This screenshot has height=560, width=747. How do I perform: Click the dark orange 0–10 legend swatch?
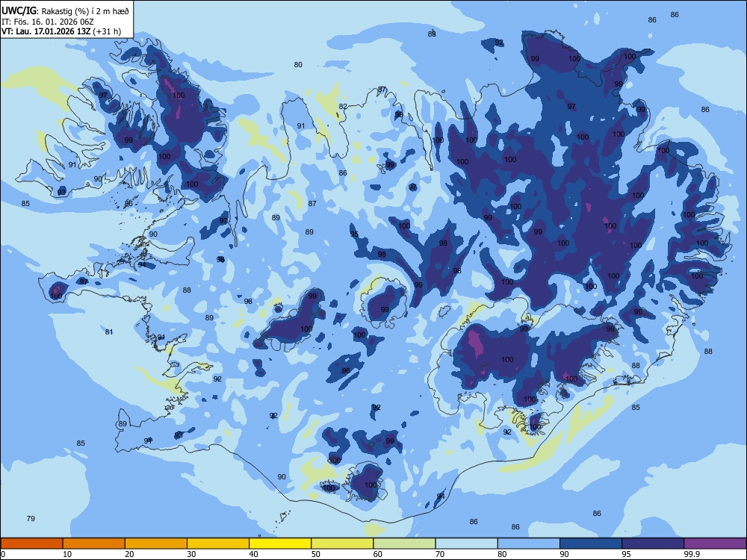31,544
